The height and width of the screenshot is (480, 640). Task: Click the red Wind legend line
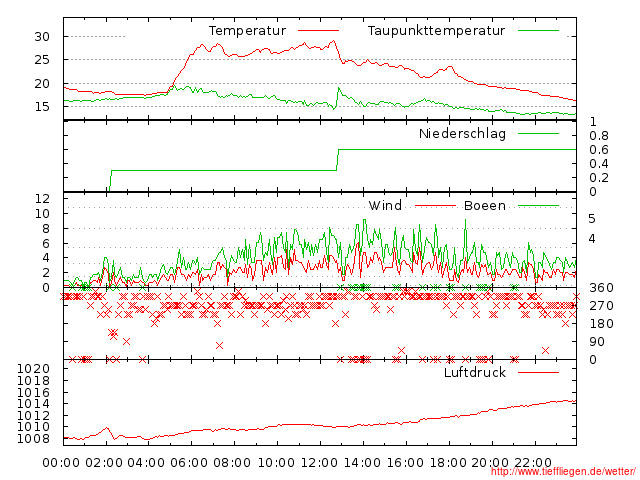tap(435, 206)
